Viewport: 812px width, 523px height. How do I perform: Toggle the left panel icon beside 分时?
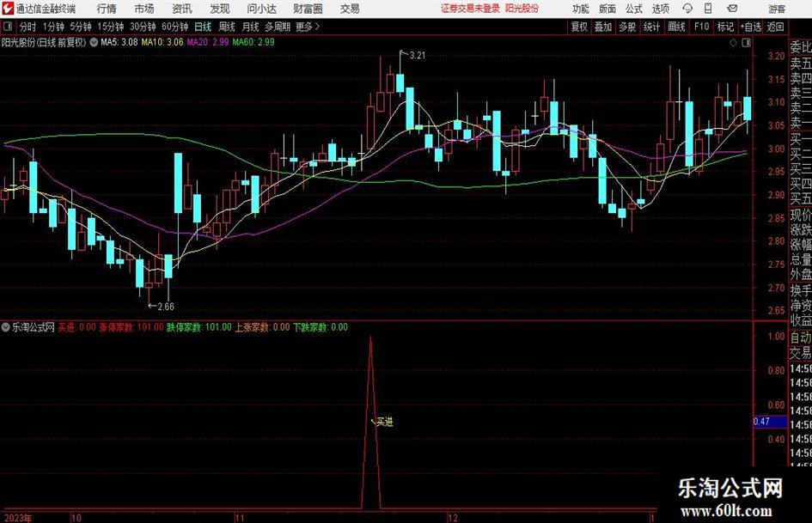tap(8, 27)
